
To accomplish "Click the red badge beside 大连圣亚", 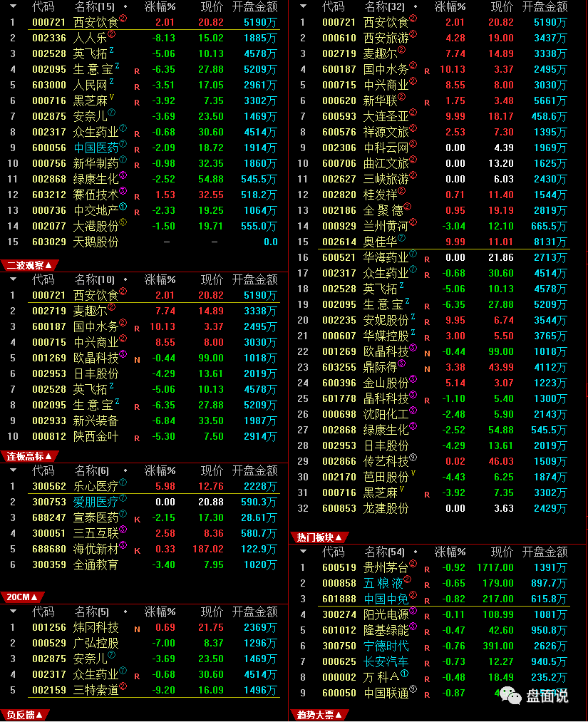I will tap(413, 113).
